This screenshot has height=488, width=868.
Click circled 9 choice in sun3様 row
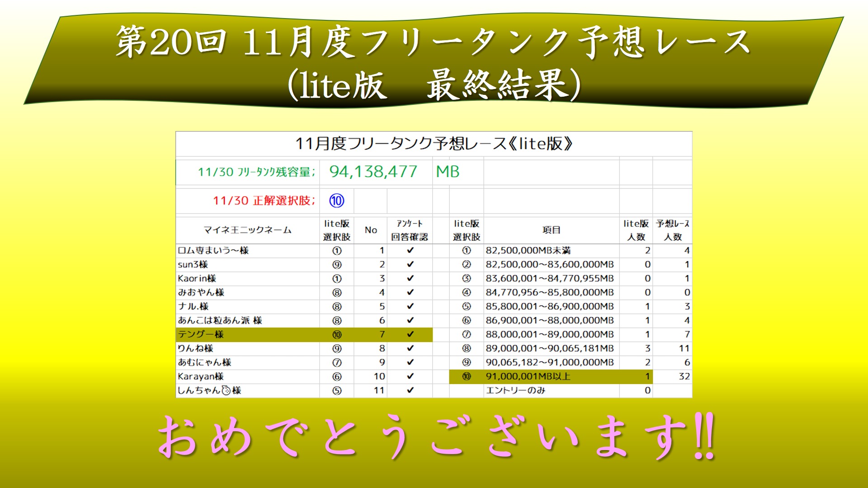pyautogui.click(x=337, y=265)
